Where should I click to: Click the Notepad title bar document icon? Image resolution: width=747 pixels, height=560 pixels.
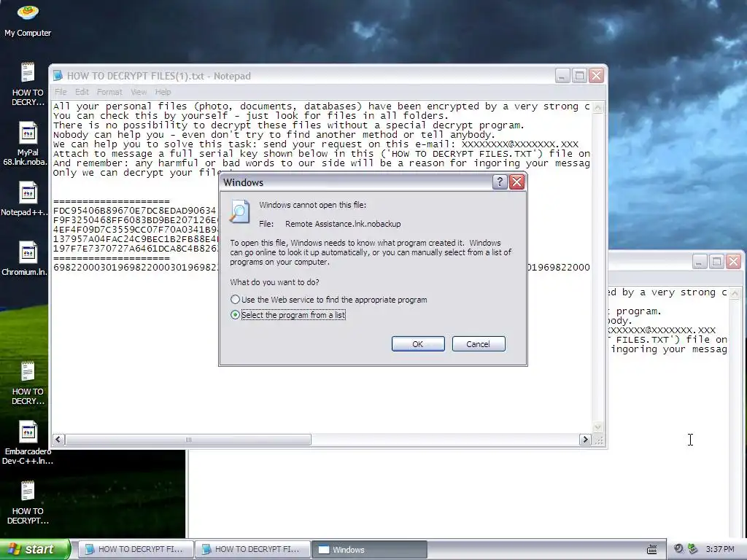58,76
